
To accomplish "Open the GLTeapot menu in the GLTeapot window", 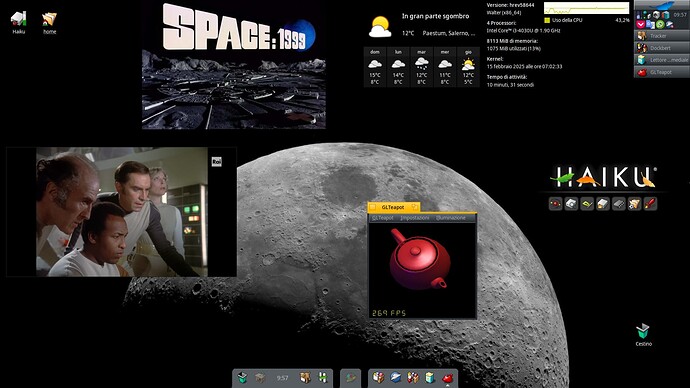I will click(x=382, y=218).
